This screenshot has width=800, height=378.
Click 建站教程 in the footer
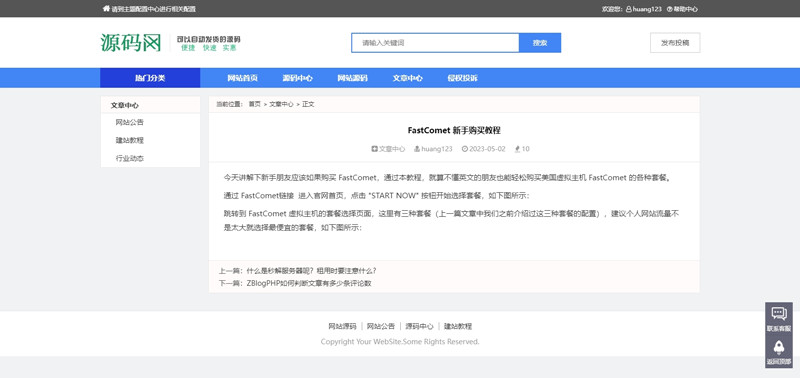tap(458, 326)
